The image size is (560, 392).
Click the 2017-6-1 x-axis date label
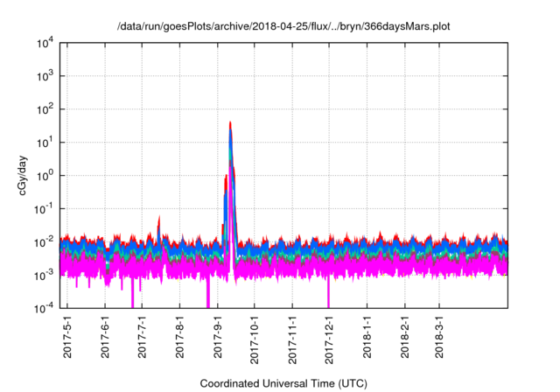click(x=105, y=337)
